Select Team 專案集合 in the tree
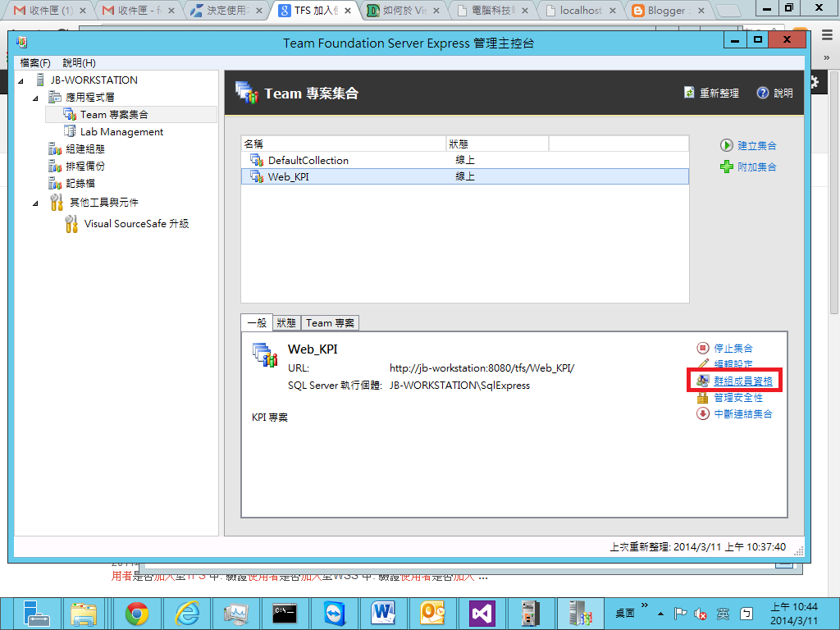840x630 pixels. [x=113, y=114]
